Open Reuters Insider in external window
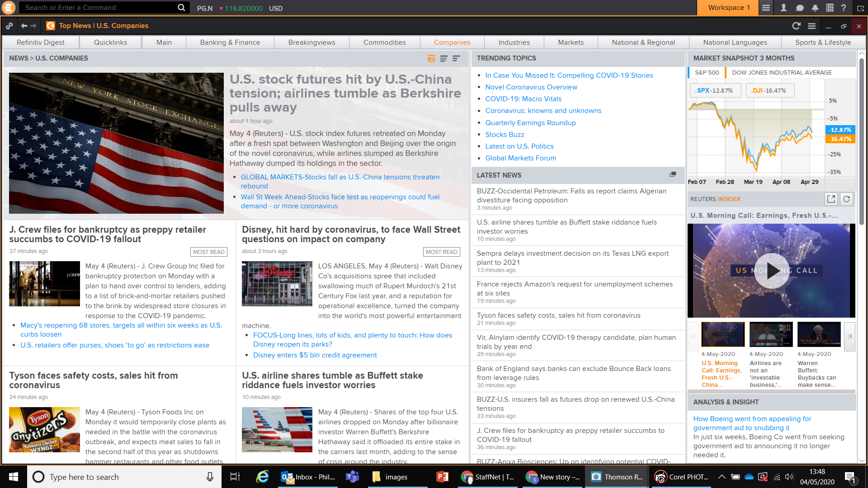This screenshot has width=868, height=488. tap(831, 199)
